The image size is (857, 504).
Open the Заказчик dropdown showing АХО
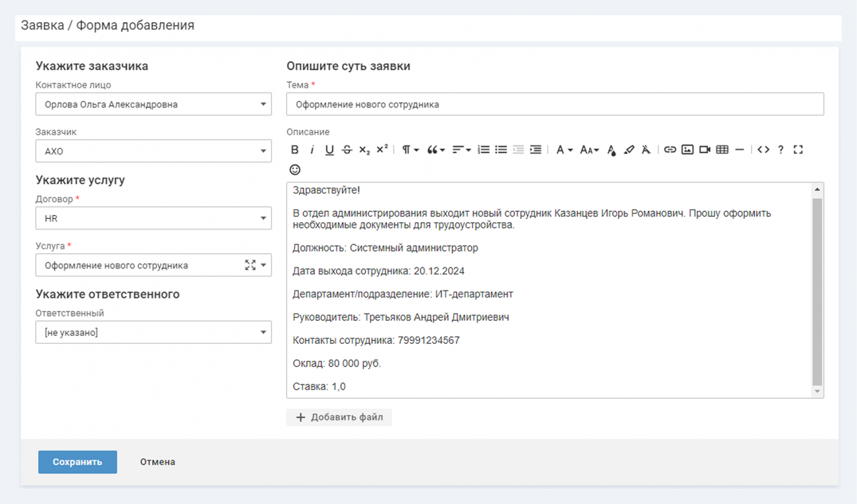point(153,151)
